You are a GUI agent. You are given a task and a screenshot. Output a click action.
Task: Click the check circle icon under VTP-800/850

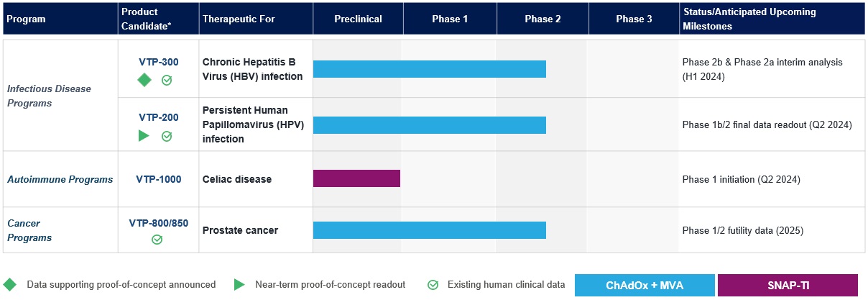(x=157, y=240)
